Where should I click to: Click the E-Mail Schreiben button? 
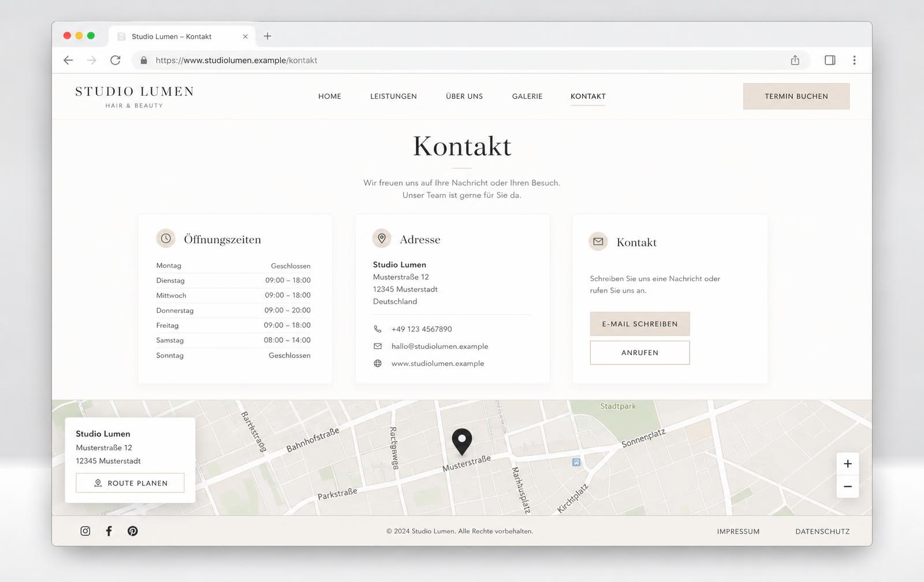tap(640, 324)
